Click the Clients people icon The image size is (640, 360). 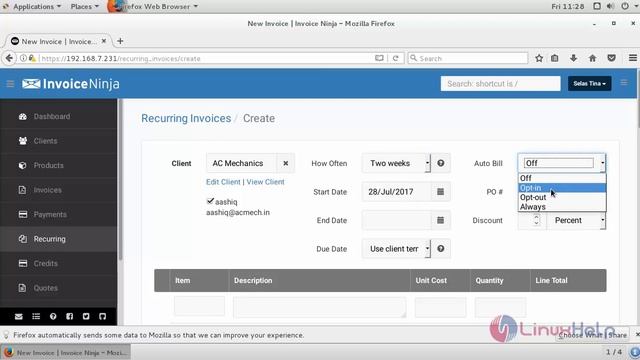pos(23,141)
